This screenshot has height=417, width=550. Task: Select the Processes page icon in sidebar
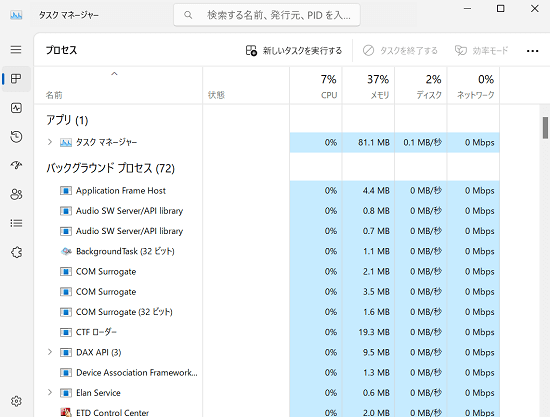[x=16, y=79]
